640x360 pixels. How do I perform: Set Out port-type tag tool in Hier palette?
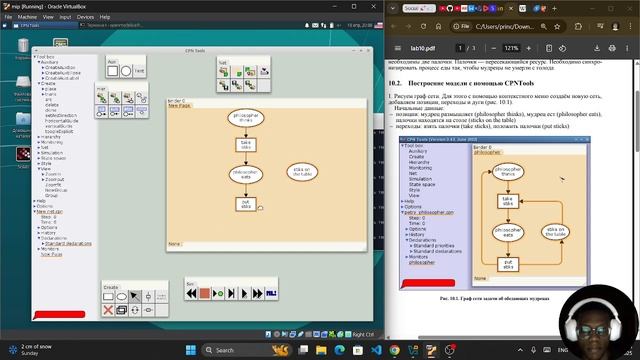(x=115, y=112)
